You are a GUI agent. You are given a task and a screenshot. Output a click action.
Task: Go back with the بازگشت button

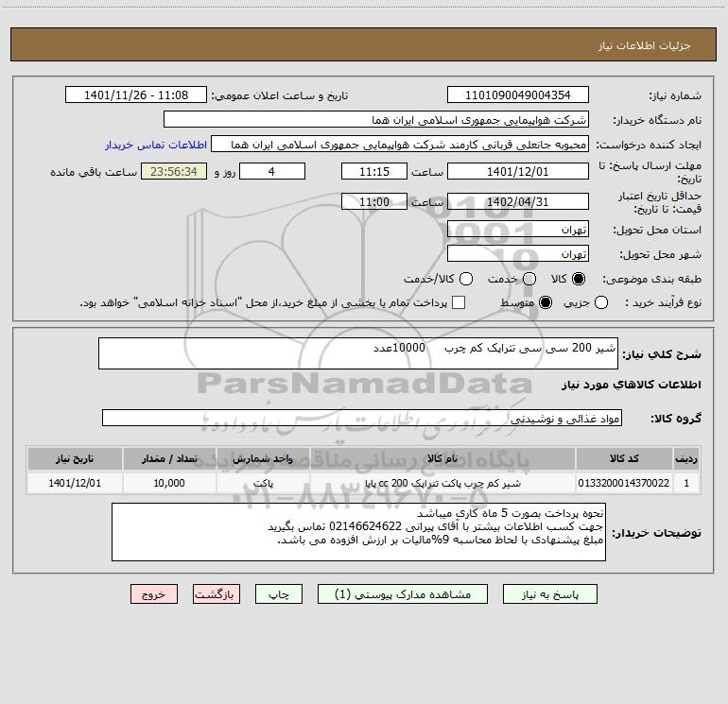(217, 594)
